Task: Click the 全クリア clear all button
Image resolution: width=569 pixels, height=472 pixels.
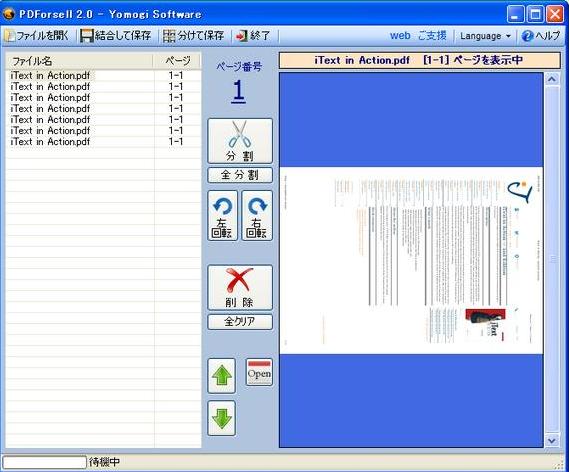Action: (x=240, y=321)
